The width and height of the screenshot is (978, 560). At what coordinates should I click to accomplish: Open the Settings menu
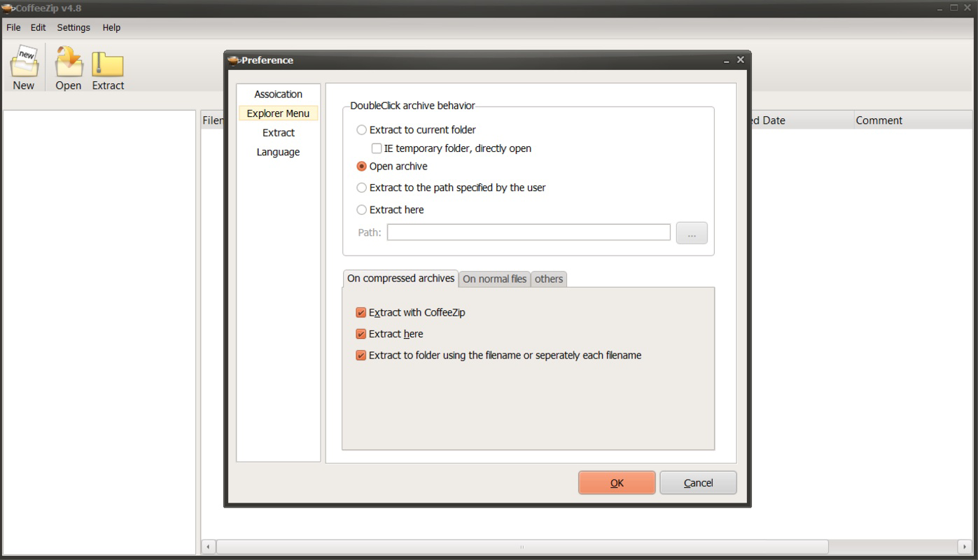(74, 27)
